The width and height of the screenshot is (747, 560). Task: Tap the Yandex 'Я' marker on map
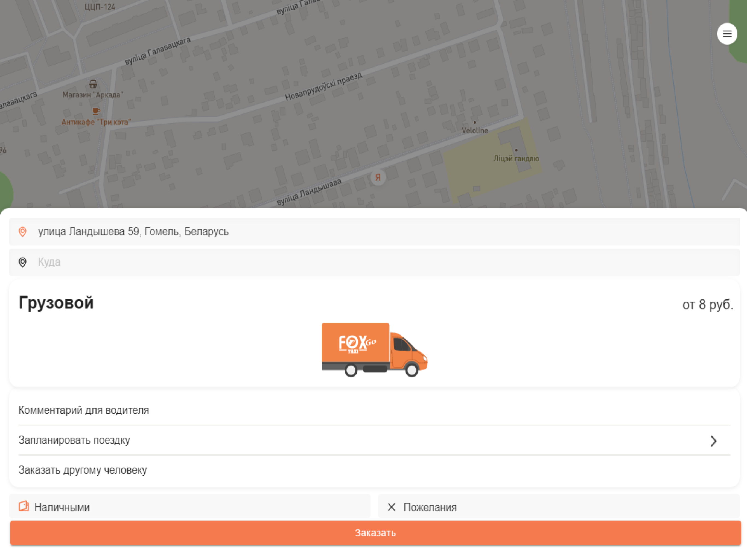[x=378, y=177]
